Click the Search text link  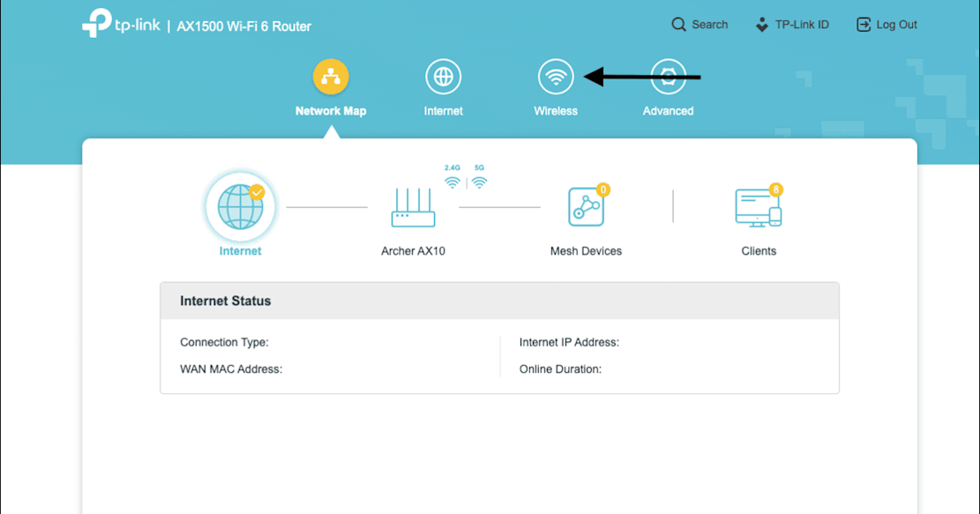(x=710, y=25)
